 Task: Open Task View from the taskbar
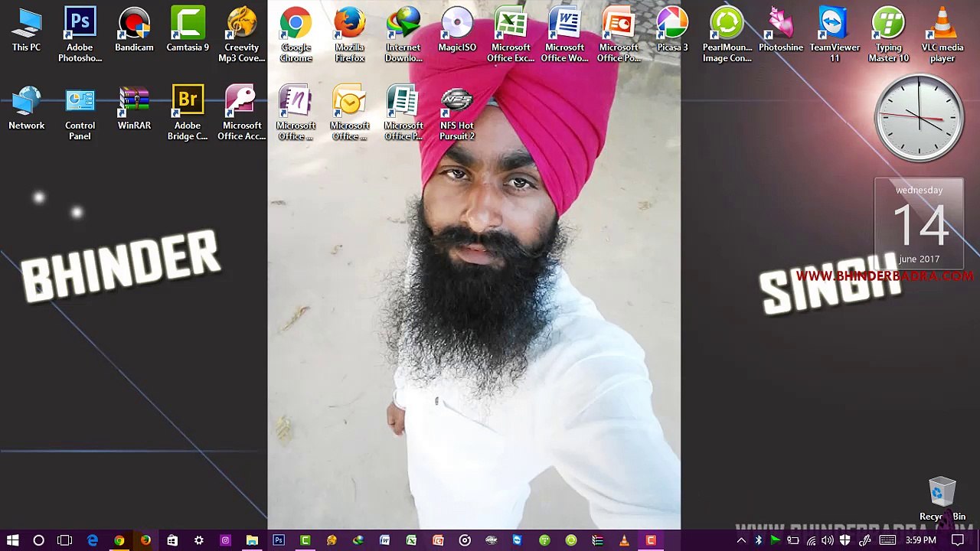(x=65, y=540)
